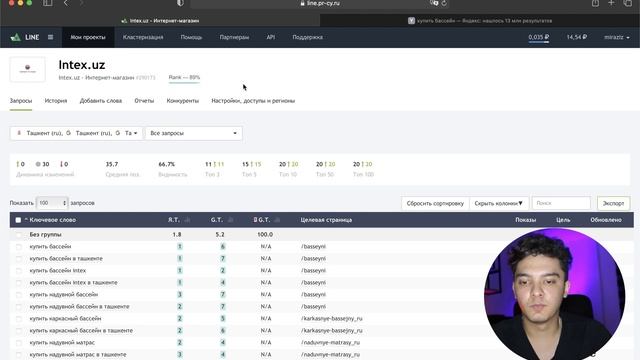Check the box for Без группы row

(19, 235)
